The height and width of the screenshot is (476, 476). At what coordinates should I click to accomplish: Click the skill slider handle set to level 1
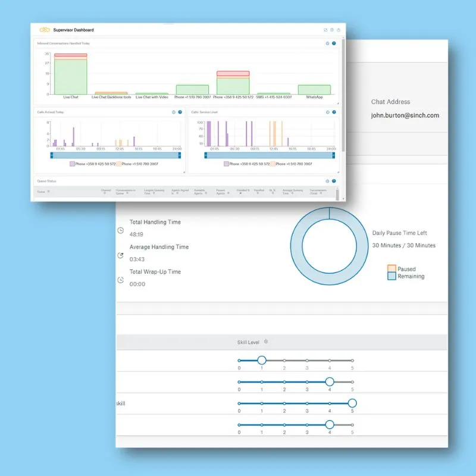pos(262,359)
